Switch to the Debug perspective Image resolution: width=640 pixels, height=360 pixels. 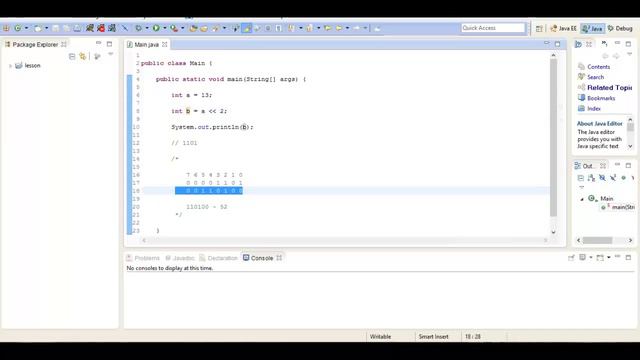620,28
